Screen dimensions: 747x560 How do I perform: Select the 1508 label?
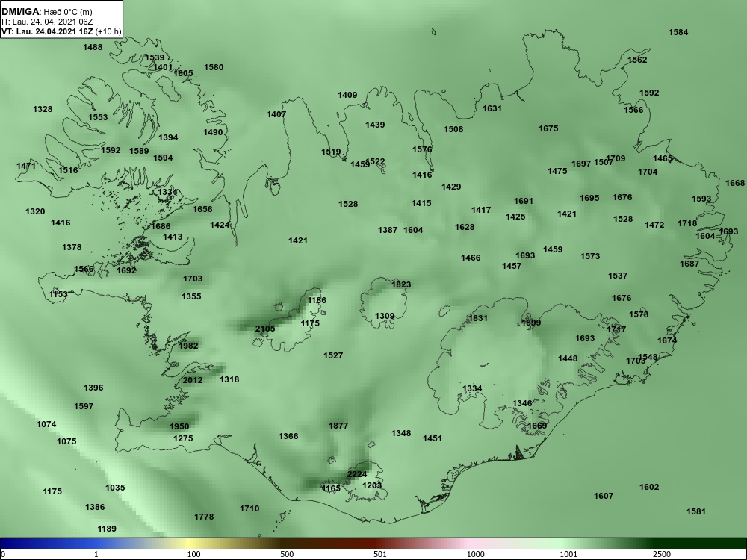click(453, 129)
